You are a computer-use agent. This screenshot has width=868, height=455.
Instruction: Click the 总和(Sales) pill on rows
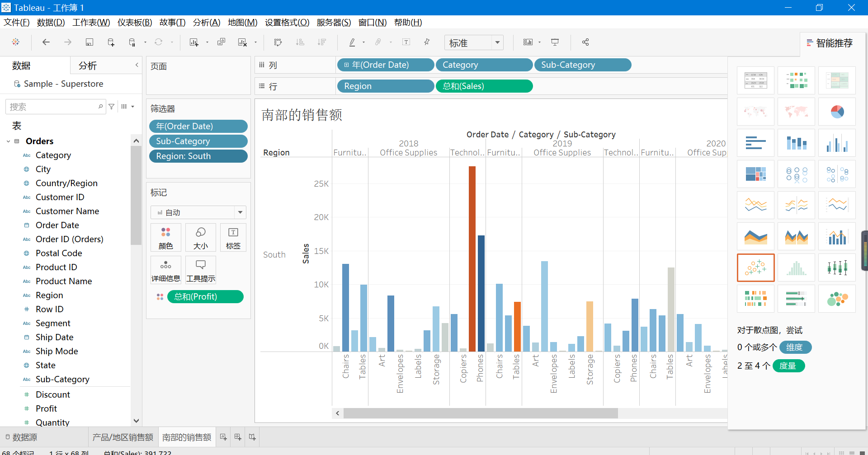[484, 86]
